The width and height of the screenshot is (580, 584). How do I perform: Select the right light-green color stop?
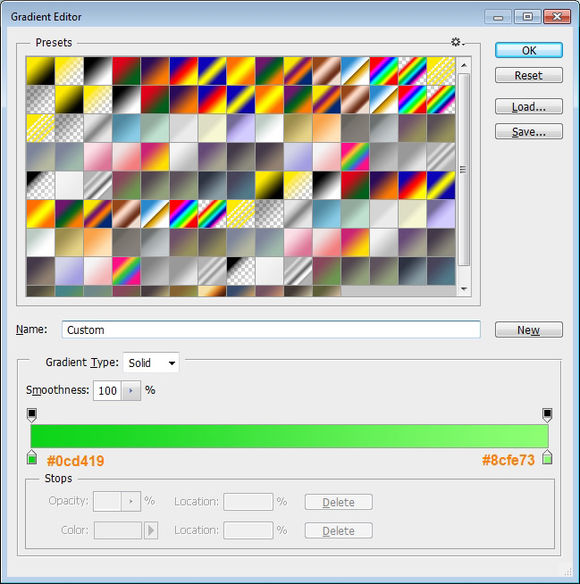point(547,457)
